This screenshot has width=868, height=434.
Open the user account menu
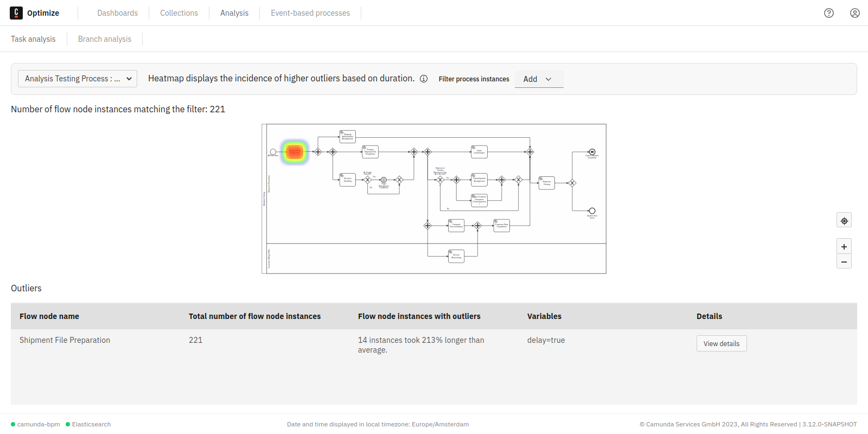click(x=854, y=13)
